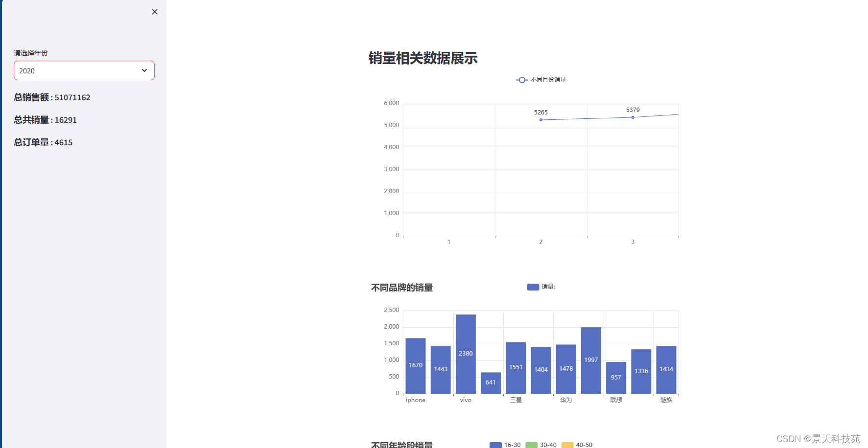Select the bar labeled 1404
Viewport: 868px width, 448px height.
541,370
